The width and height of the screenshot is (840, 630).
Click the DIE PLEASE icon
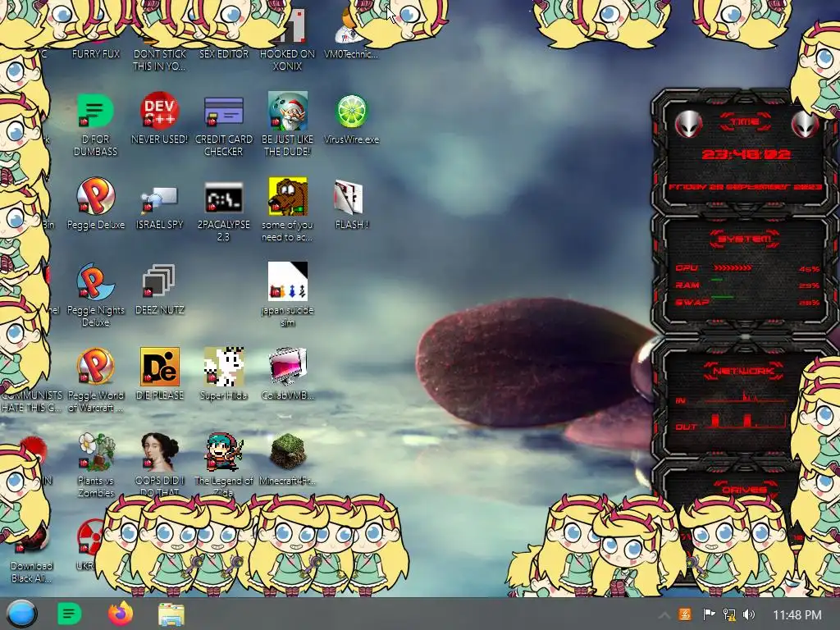[x=159, y=367]
